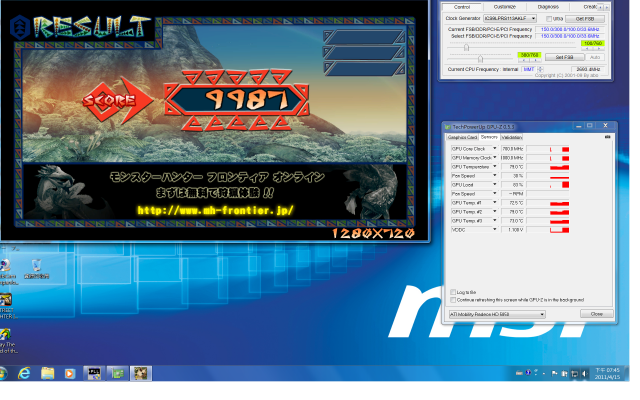Show hidden tray icons arrow
Image resolution: width=640 pixels, height=400 pixels.
544,373
